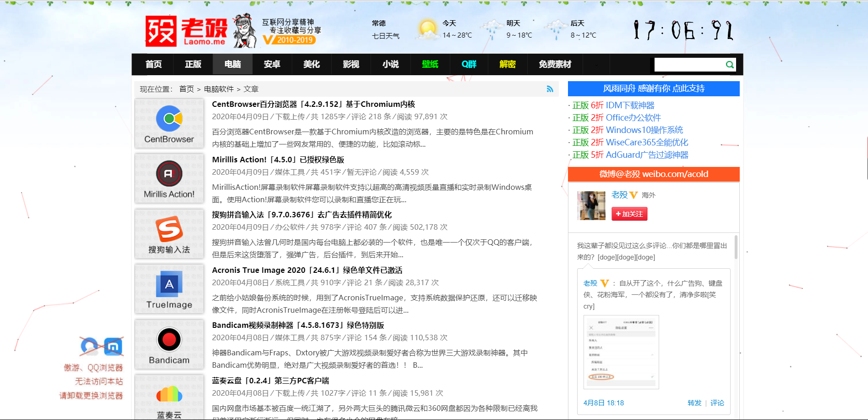Viewport: 868px width, 420px height.
Task: Open Bandicam thumbnail icon
Action: tap(169, 344)
